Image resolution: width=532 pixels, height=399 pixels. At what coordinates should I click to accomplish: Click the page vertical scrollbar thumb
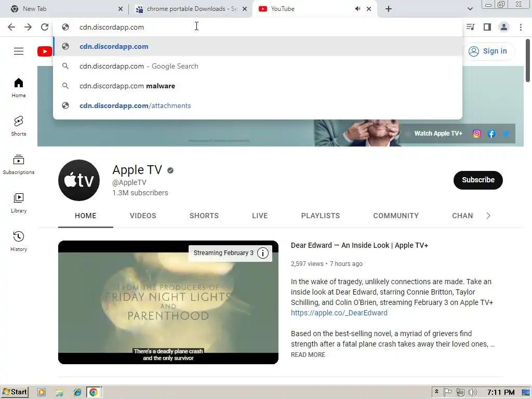click(x=528, y=60)
